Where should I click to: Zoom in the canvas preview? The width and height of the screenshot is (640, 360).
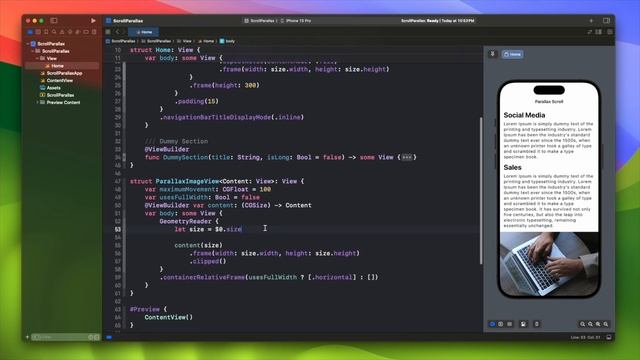606,324
